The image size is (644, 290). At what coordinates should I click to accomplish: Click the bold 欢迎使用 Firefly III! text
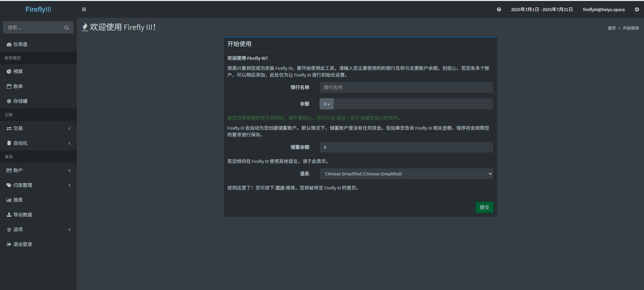(x=248, y=58)
